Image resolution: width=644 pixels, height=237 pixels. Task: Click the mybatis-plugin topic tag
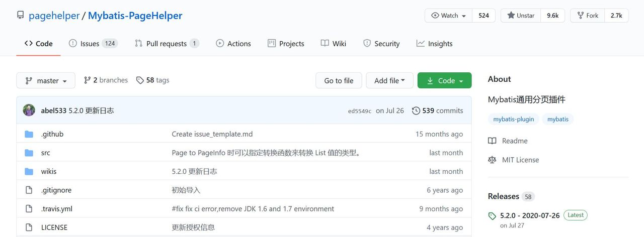514,119
